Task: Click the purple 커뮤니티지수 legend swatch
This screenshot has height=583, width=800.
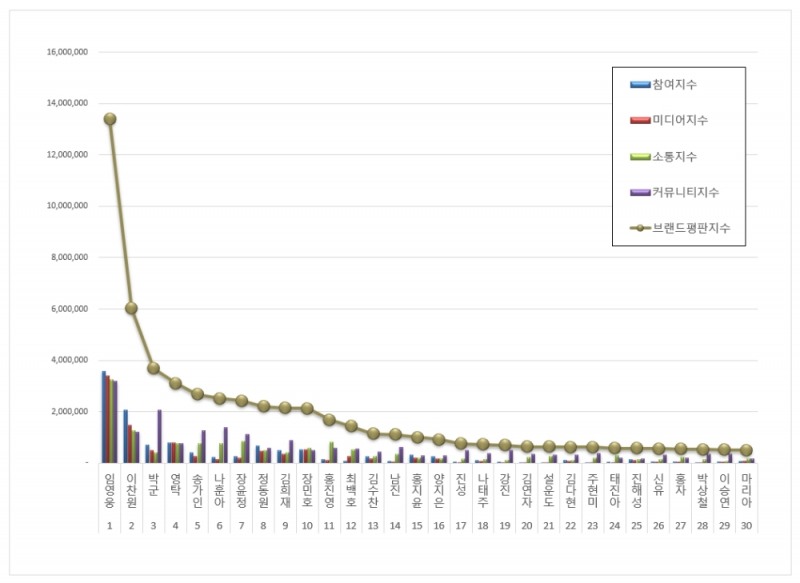Action: point(640,192)
